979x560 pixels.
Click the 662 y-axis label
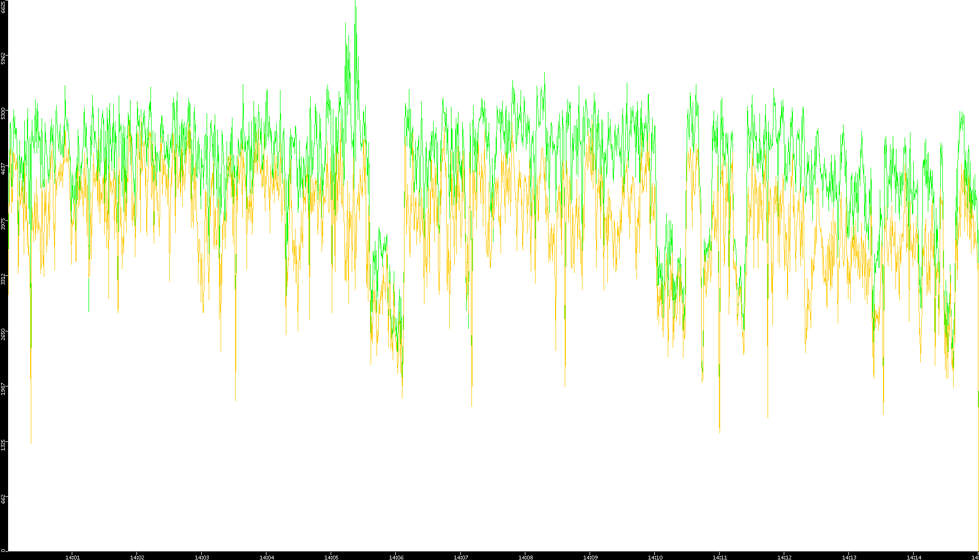pos(3,499)
